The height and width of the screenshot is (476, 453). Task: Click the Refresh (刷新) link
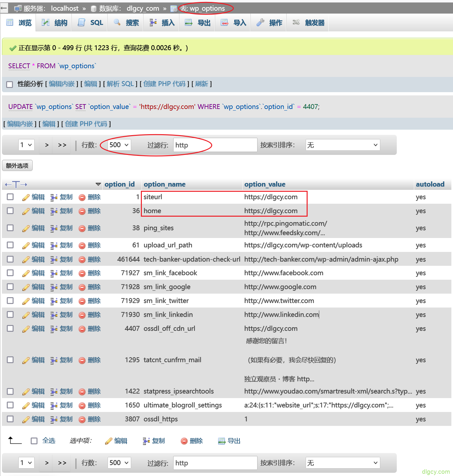pos(202,84)
